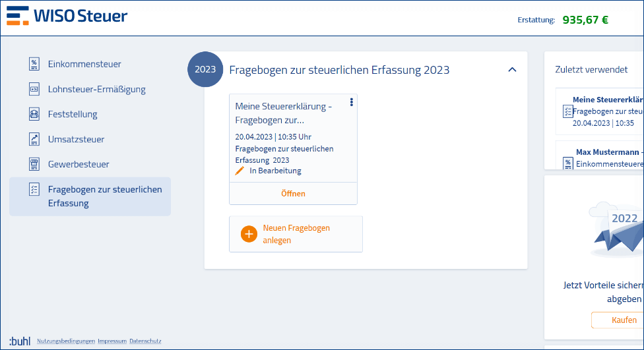The width and height of the screenshot is (644, 350).
Task: Click the Kaufen button
Action: 618,320
